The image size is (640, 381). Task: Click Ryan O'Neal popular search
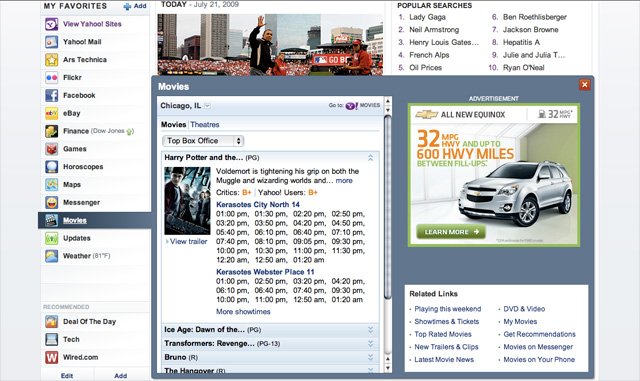click(x=524, y=68)
